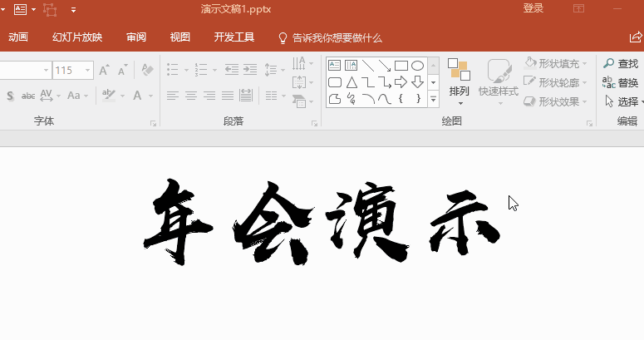Open 形状效果 shape effects
644x340 pixels.
tap(556, 101)
